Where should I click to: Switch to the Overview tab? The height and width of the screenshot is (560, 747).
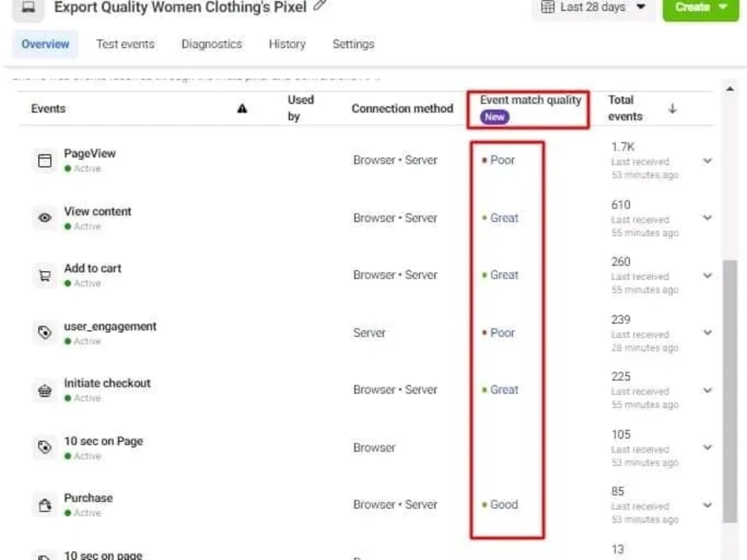pyautogui.click(x=46, y=44)
